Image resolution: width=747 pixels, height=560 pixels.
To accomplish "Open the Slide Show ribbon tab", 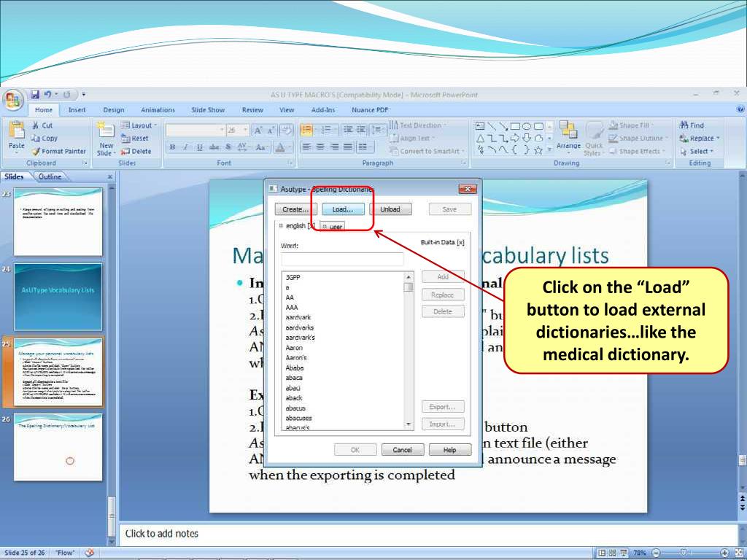I will click(208, 110).
